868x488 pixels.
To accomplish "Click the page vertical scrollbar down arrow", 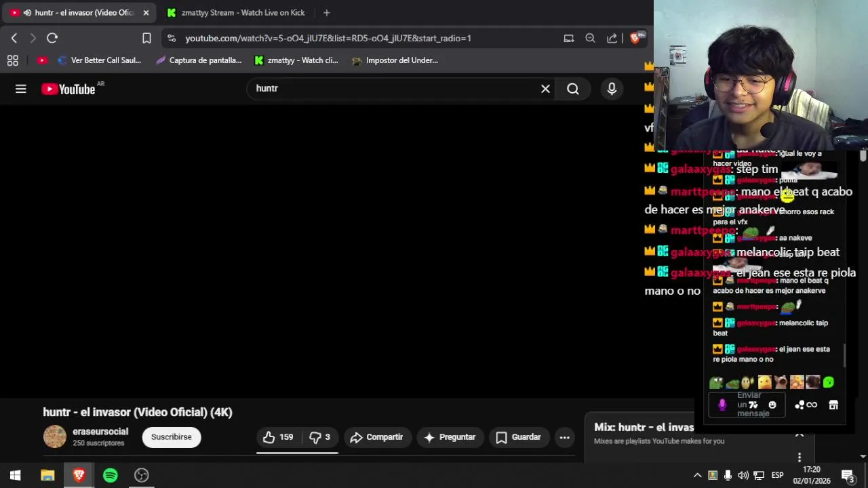I will click(x=863, y=456).
